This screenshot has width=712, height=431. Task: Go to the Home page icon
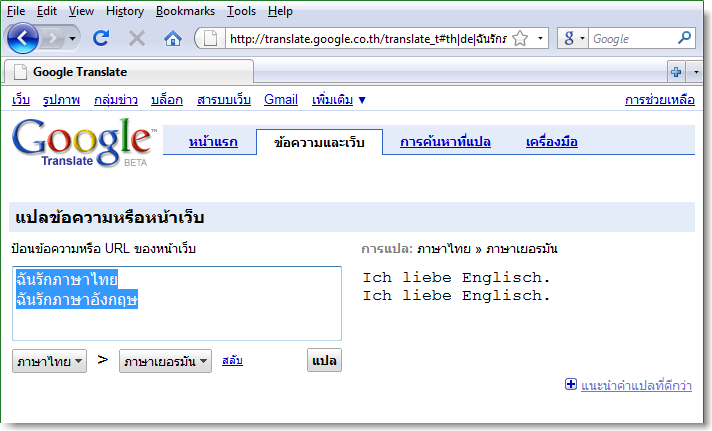coord(173,39)
